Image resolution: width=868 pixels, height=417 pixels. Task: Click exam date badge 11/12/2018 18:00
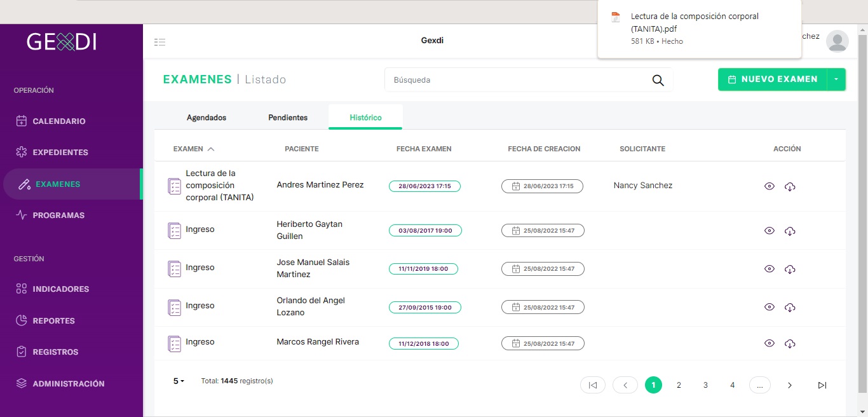(x=424, y=343)
